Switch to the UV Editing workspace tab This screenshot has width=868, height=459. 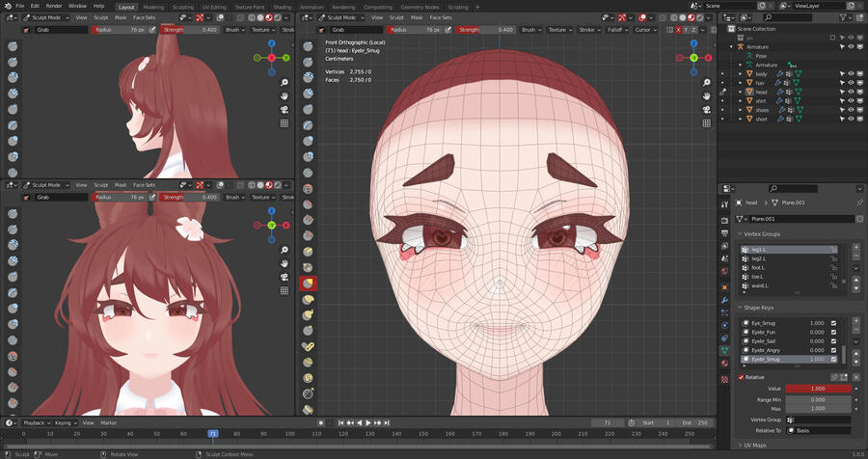[214, 6]
